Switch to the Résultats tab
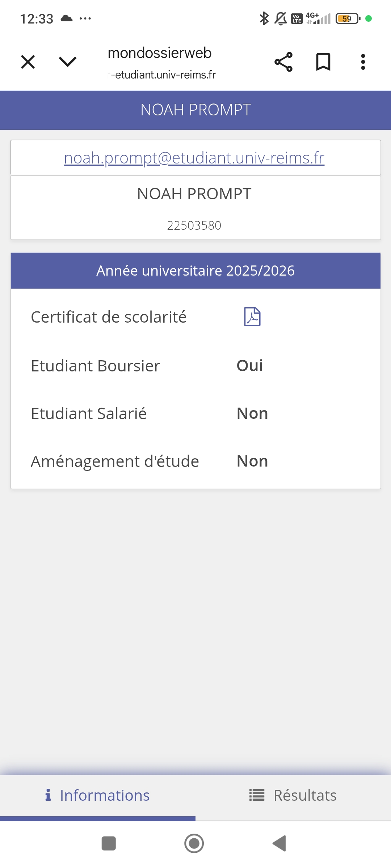Viewport: 391px width, 868px height. 293,795
